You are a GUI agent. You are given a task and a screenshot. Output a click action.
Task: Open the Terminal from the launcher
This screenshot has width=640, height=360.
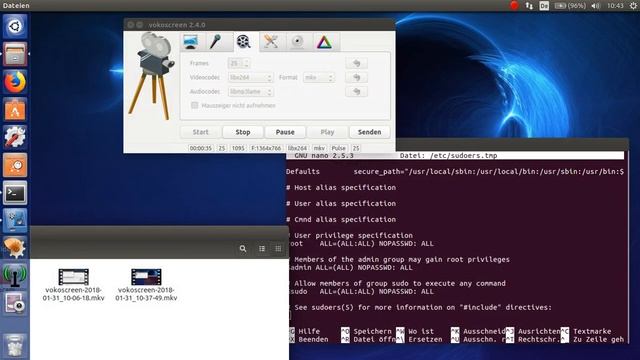click(15, 193)
